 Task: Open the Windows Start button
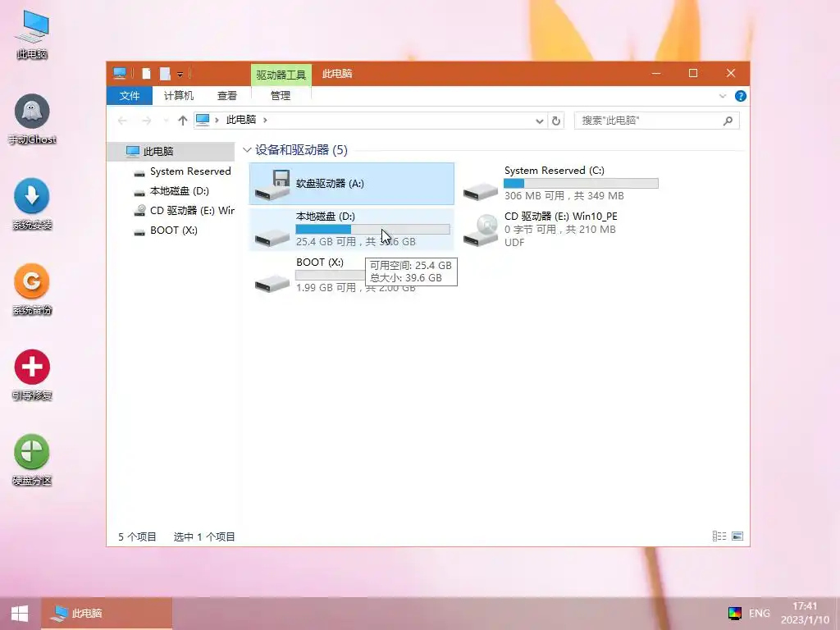point(20,614)
